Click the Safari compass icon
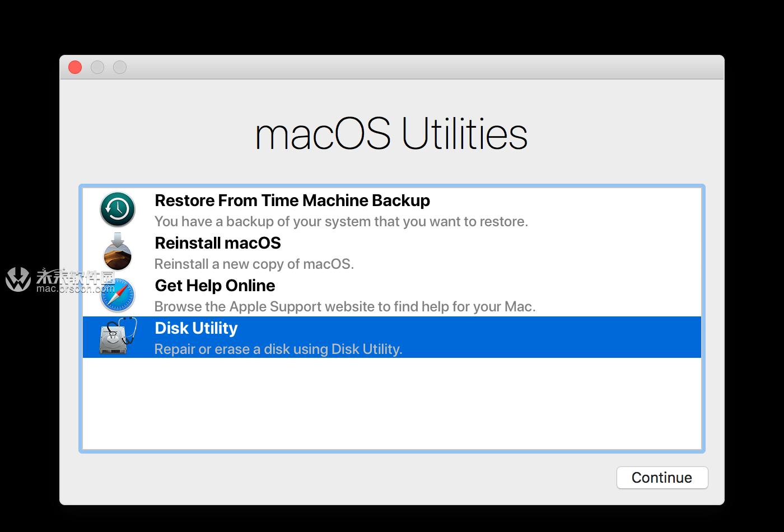 coord(118,295)
